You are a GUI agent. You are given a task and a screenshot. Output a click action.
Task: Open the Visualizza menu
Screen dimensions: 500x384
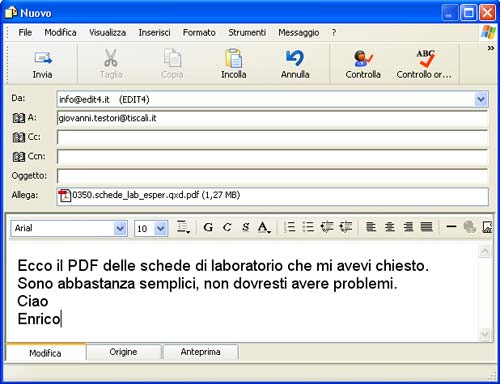pyautogui.click(x=107, y=33)
